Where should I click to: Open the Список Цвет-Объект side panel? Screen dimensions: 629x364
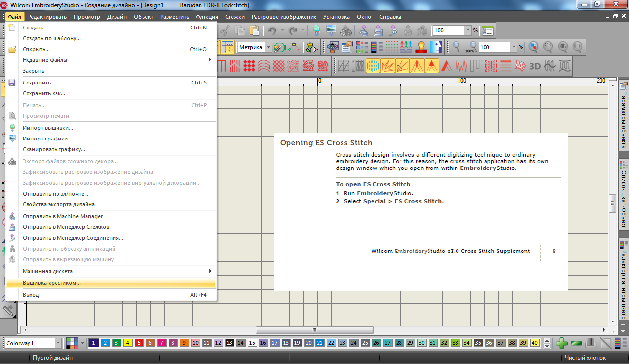(x=624, y=196)
